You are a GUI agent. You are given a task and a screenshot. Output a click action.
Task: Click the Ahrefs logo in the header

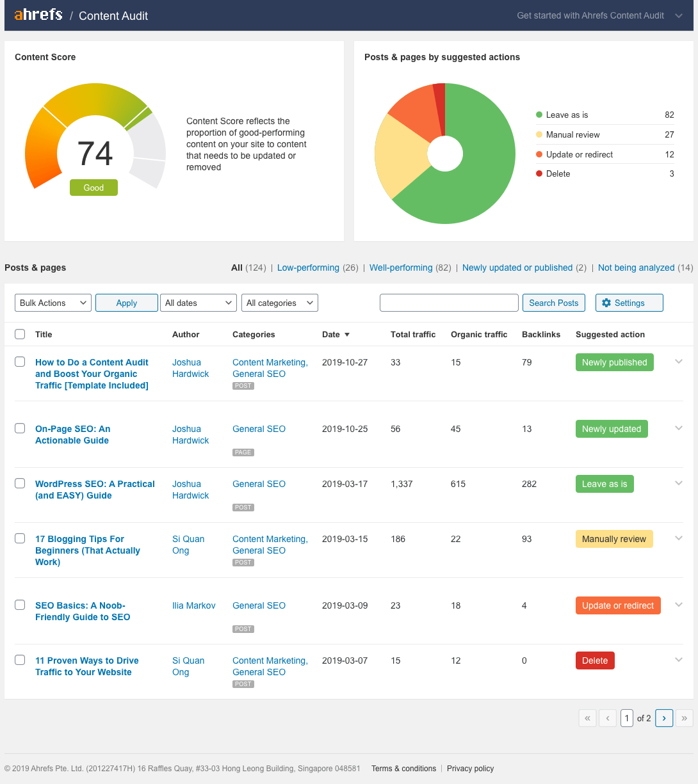pos(38,15)
